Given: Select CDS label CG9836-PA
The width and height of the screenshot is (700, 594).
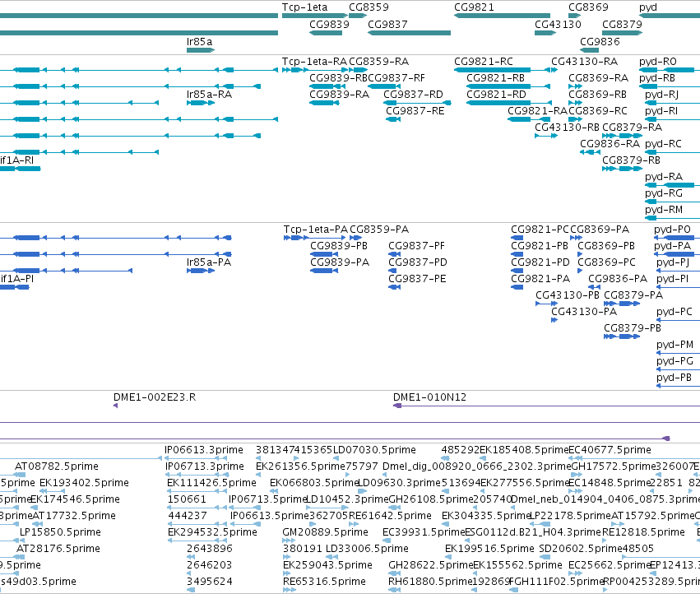Looking at the screenshot, I should tap(618, 279).
